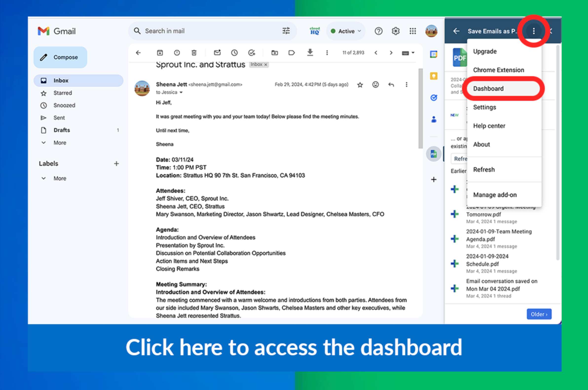
Task: Open toolbar more options menu
Action: (327, 53)
